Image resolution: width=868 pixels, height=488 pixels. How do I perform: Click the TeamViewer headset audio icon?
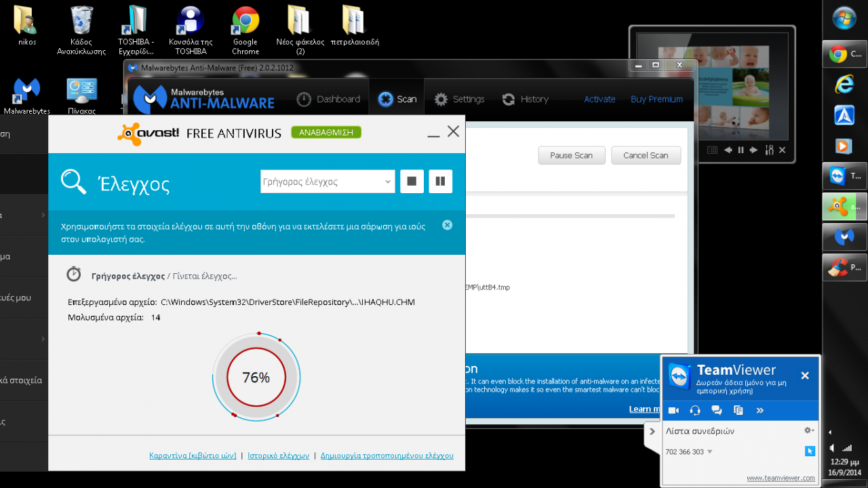[695, 410]
